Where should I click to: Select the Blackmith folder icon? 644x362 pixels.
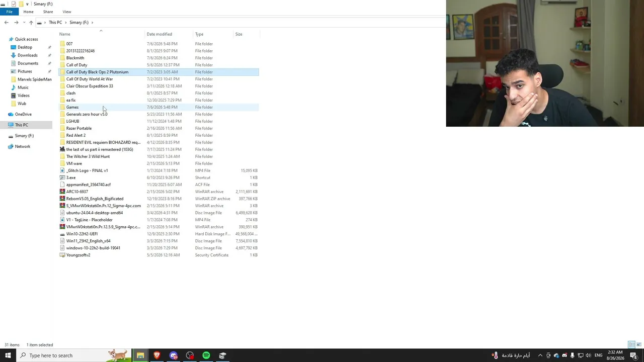tap(62, 58)
